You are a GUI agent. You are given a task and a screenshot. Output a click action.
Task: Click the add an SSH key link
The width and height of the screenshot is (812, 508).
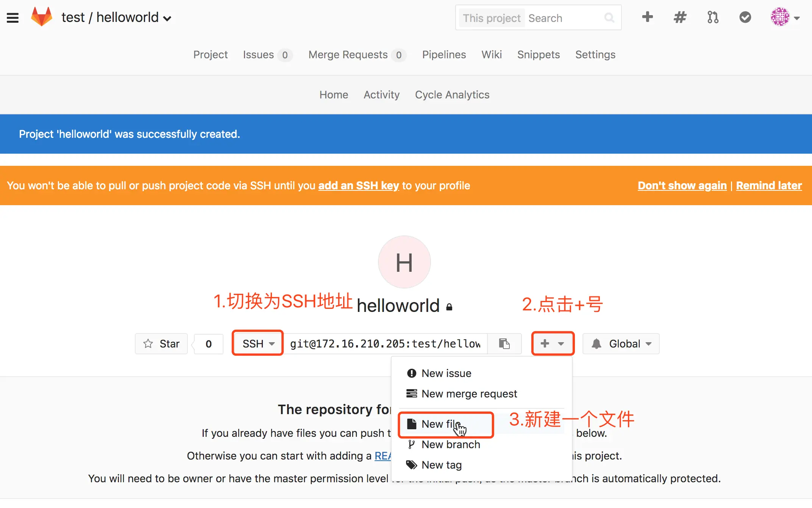pos(358,185)
